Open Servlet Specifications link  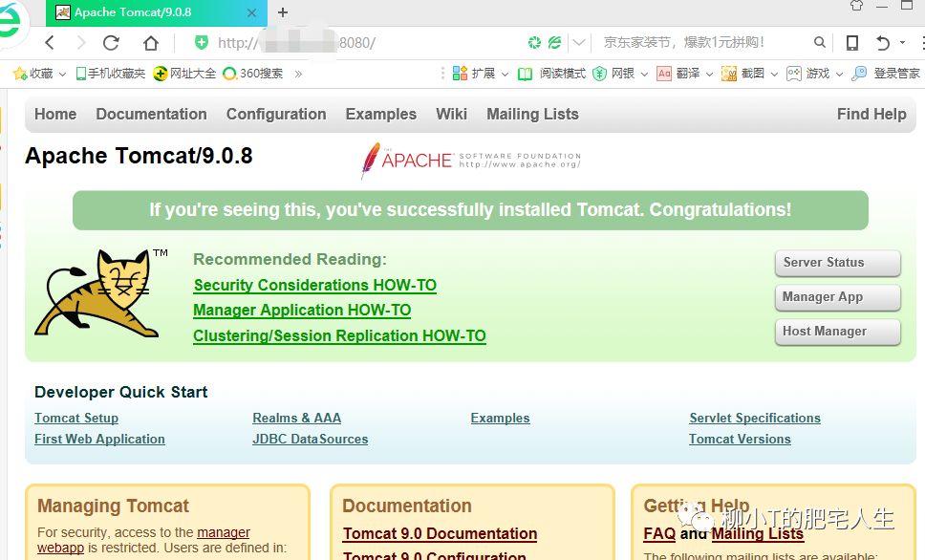[x=755, y=418]
